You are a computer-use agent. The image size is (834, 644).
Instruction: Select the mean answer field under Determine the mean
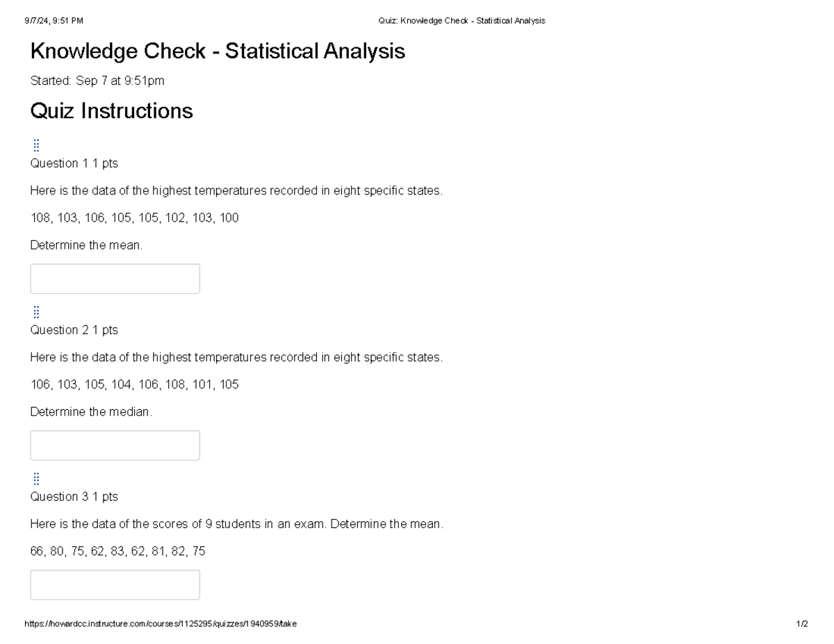pos(115,278)
